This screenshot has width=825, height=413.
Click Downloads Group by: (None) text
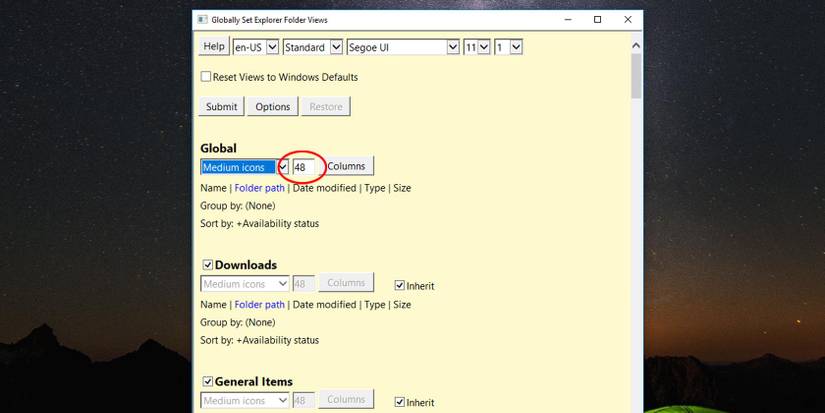click(x=238, y=323)
